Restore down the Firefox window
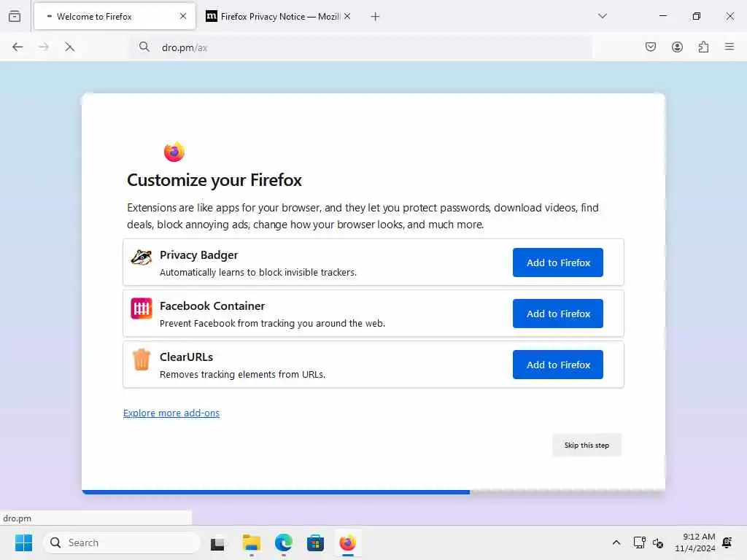This screenshot has height=560, width=747. pyautogui.click(x=697, y=16)
